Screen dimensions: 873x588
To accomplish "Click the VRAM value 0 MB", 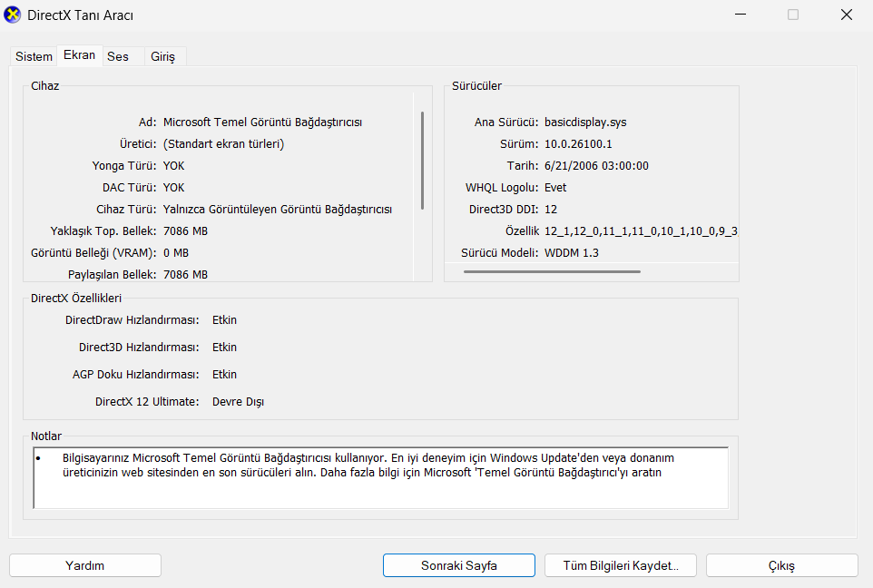I will 176,253.
